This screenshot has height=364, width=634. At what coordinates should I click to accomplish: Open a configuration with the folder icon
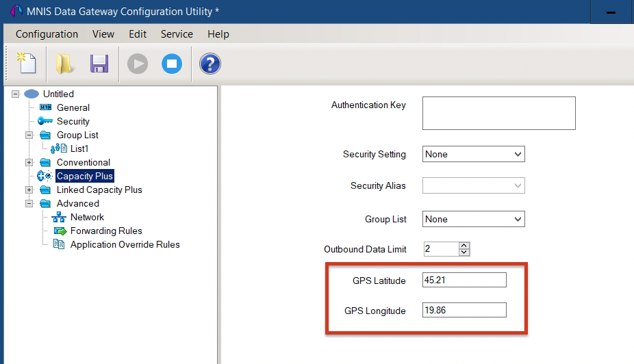(64, 64)
